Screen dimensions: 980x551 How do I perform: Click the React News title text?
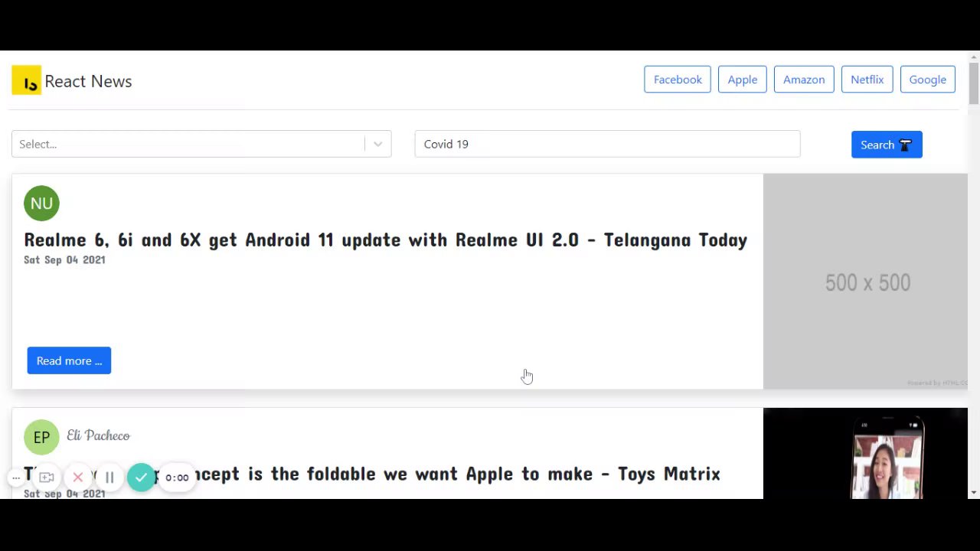point(88,81)
